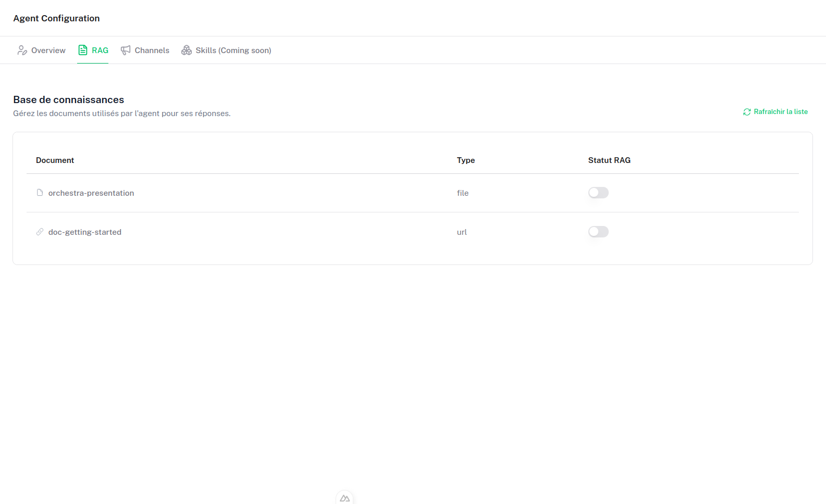Viewport: 826px width, 504px height.
Task: Toggle RAG status for doc-getting-started
Action: tap(598, 232)
